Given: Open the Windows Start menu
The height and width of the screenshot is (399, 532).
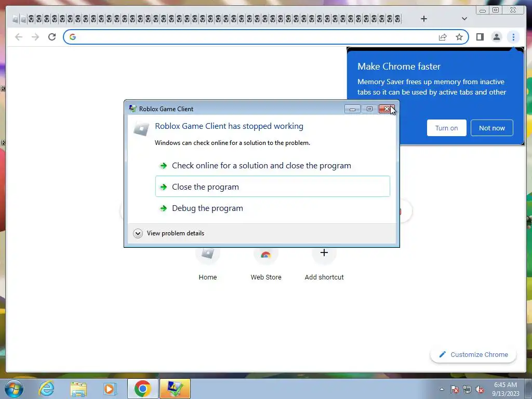Looking at the screenshot, I should click(x=14, y=389).
